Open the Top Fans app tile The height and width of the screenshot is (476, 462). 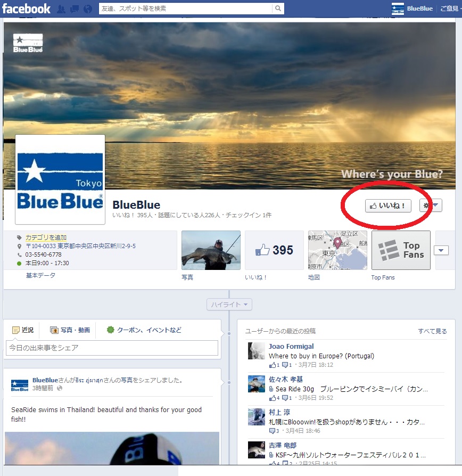point(401,250)
